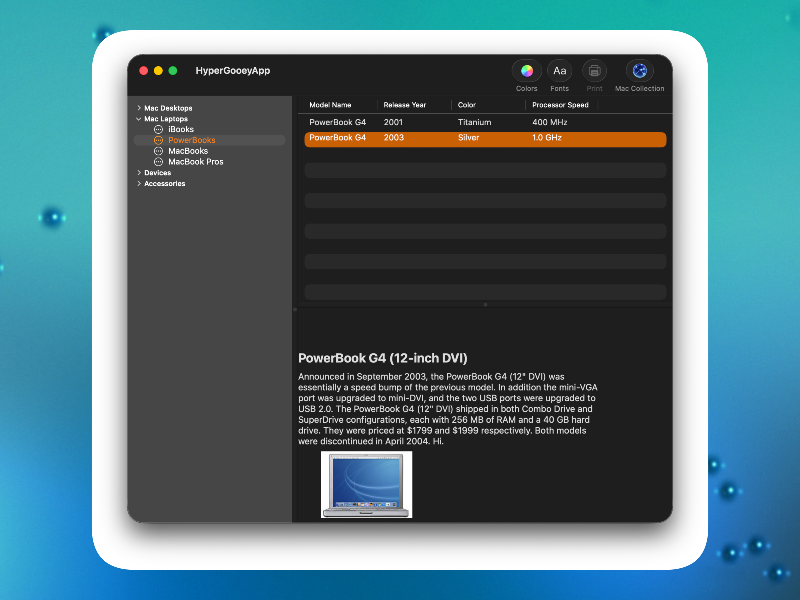
Task: Open the Fonts panel
Action: [x=559, y=71]
